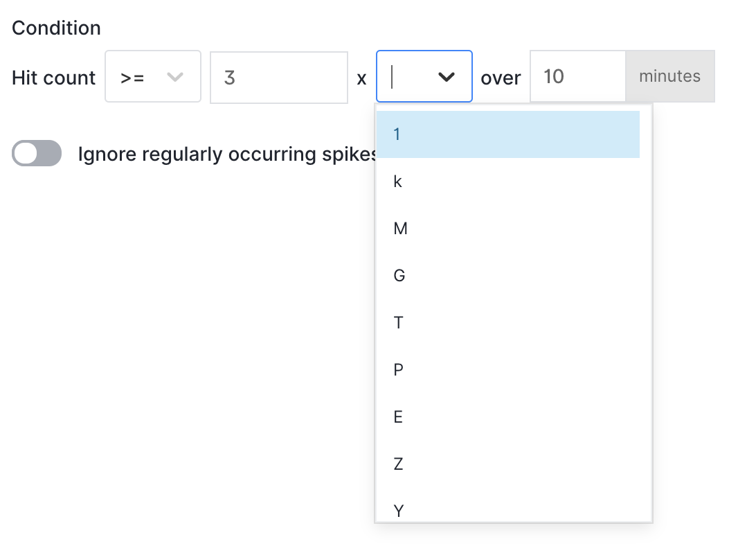Pick the T multiplier option
Screen dimensions: 756x546
tap(507, 322)
